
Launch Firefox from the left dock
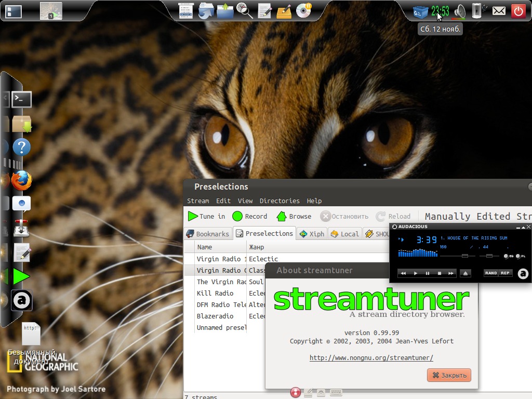pyautogui.click(x=22, y=180)
